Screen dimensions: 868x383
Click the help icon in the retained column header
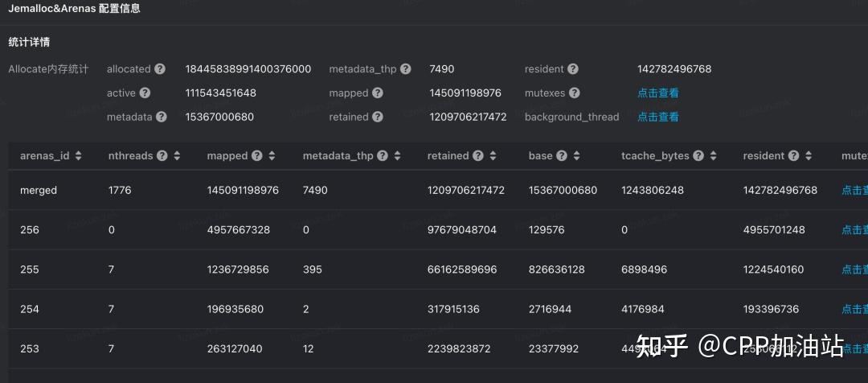478,156
